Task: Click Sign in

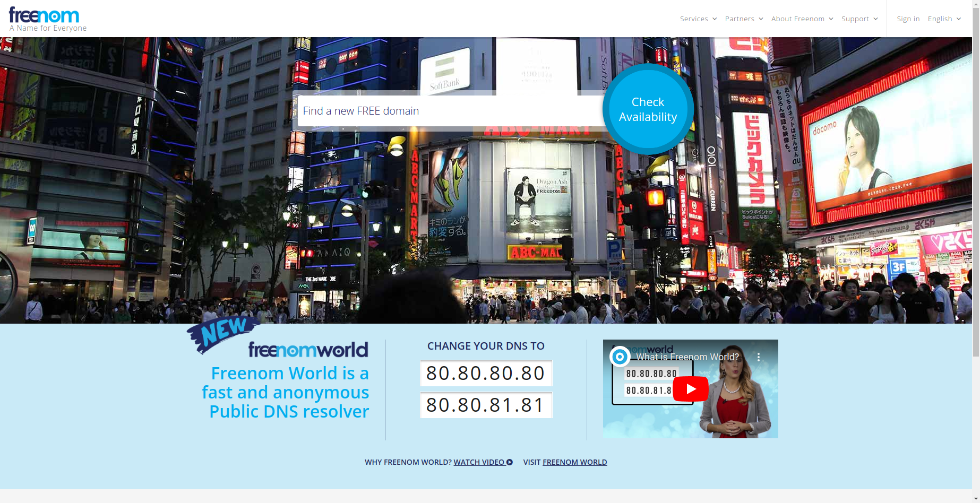Action: point(908,19)
